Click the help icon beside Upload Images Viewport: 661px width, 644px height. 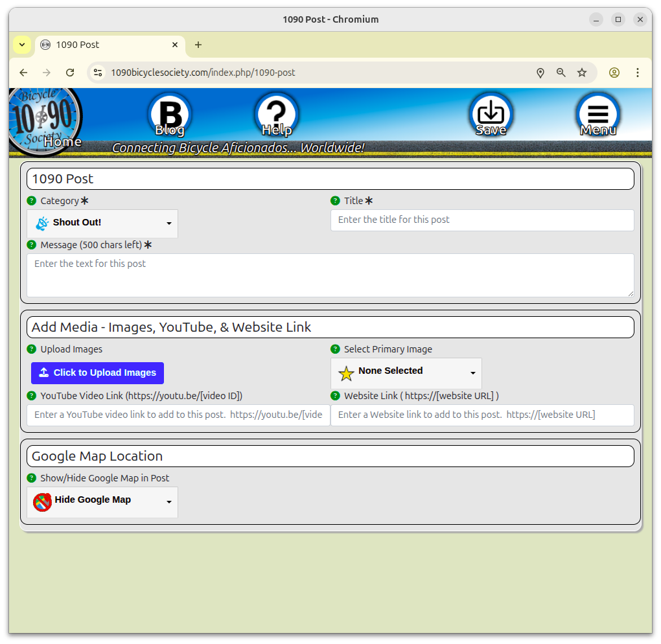coord(31,349)
